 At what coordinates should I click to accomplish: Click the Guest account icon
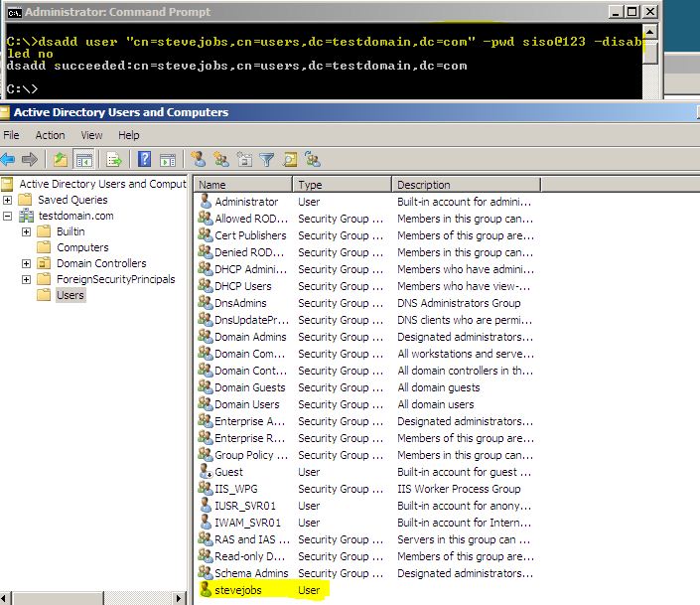point(206,472)
